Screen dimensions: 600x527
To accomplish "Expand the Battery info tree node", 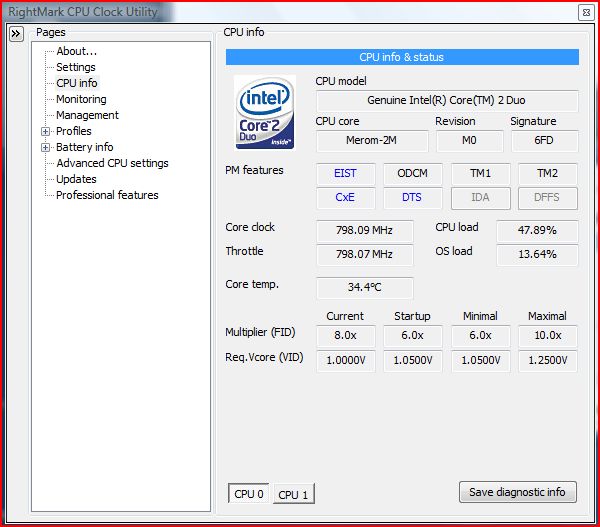I will 46,147.
